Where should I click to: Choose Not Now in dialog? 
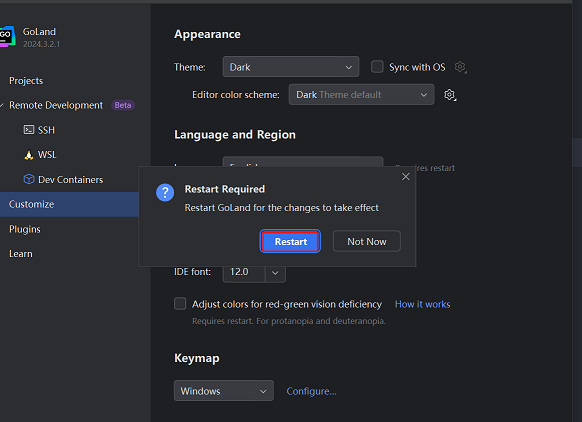366,241
